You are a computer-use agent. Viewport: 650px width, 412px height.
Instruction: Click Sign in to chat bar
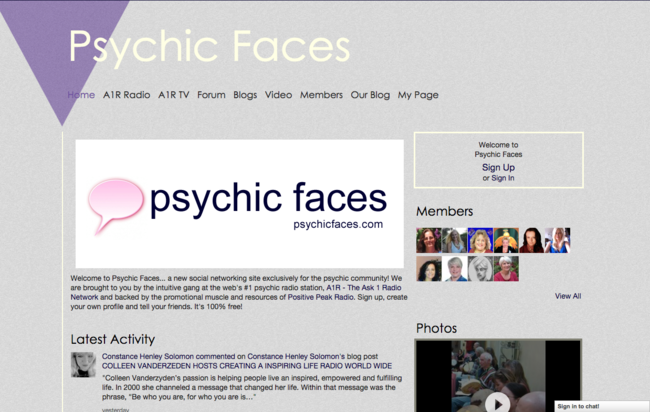pos(602,406)
